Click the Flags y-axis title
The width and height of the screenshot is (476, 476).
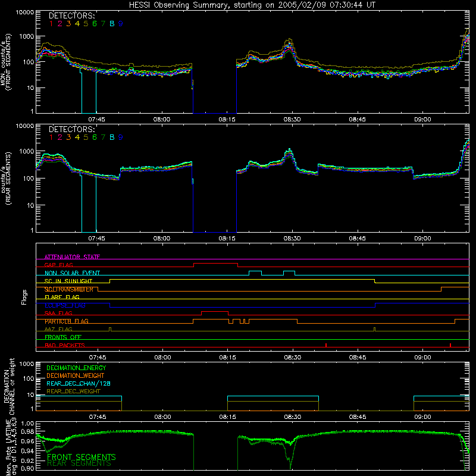(24, 297)
